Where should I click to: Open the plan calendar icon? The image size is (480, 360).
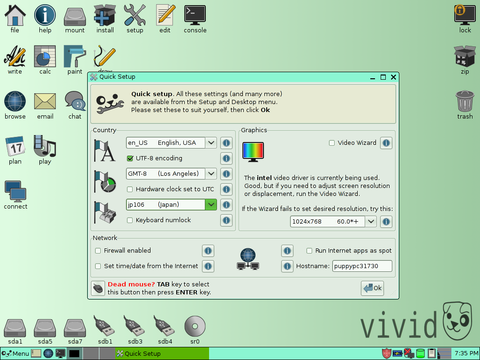coord(15,150)
